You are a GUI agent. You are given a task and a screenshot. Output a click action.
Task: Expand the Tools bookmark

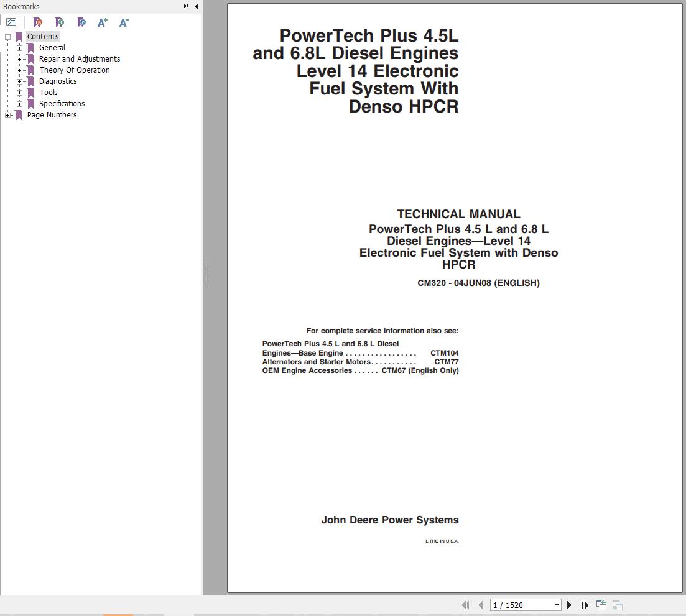coord(19,93)
